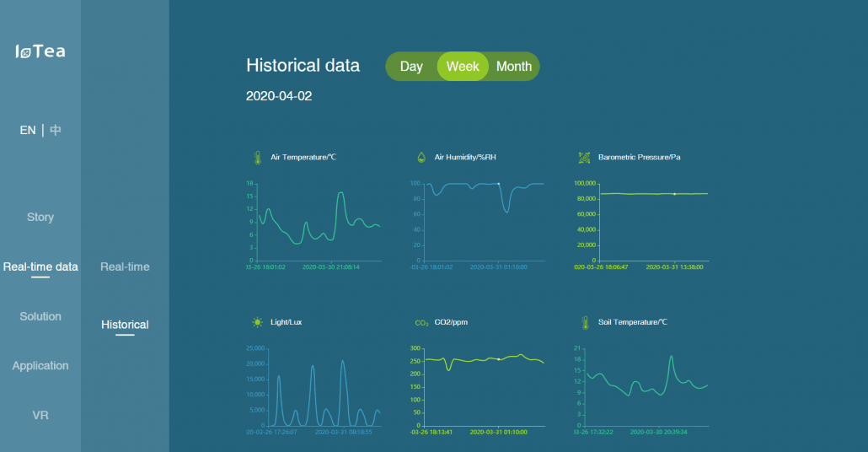Switch language to Chinese (中)
Image resolution: width=868 pixels, height=452 pixels.
click(x=56, y=130)
